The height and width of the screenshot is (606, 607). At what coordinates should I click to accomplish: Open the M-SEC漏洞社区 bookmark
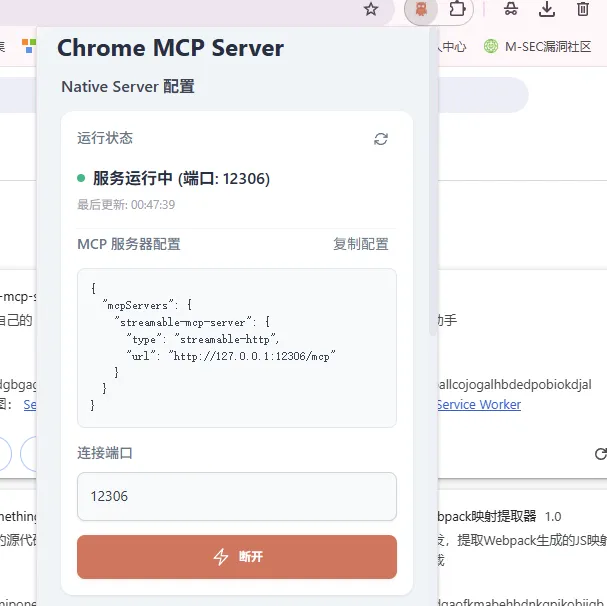coord(537,46)
